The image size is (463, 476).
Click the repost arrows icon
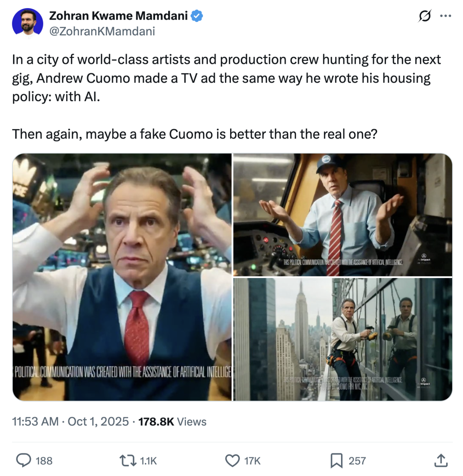pos(127,460)
